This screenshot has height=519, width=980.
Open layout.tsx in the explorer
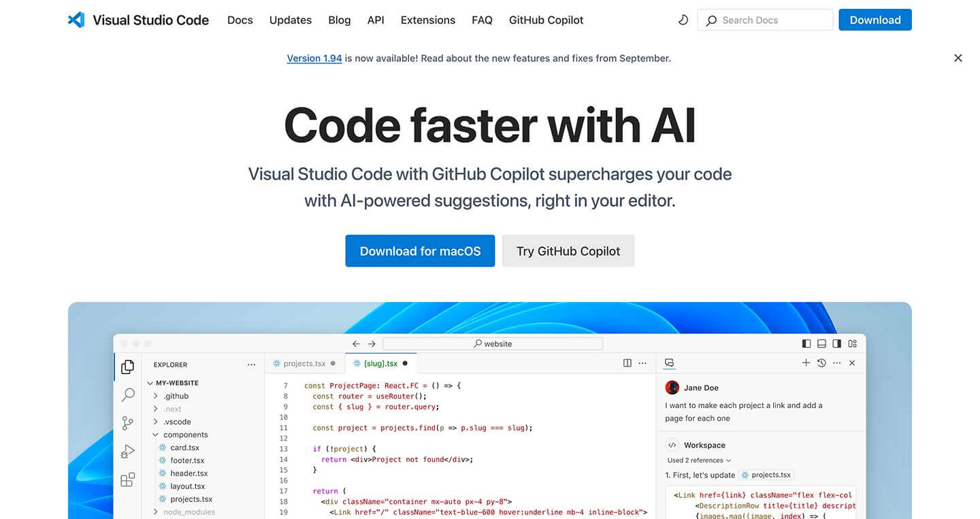187,486
